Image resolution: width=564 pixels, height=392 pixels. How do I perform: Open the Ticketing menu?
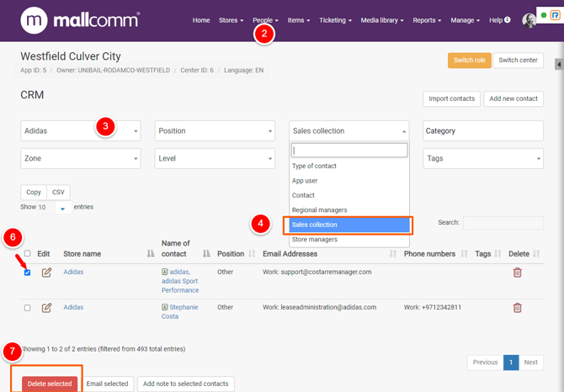335,20
